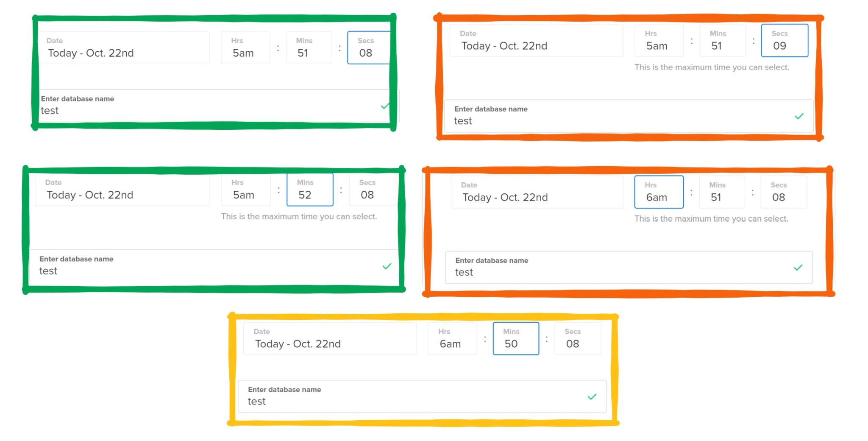Click checkmark in panel with Mins 52

coord(387,266)
